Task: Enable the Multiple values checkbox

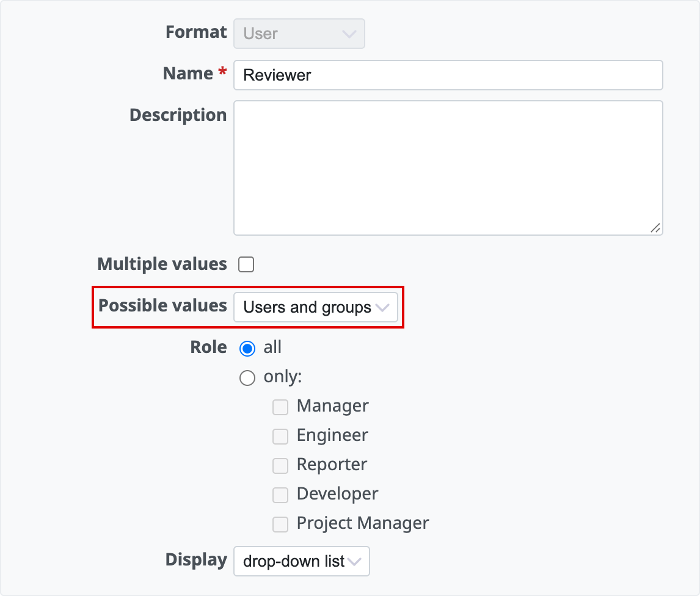Action: pyautogui.click(x=246, y=264)
